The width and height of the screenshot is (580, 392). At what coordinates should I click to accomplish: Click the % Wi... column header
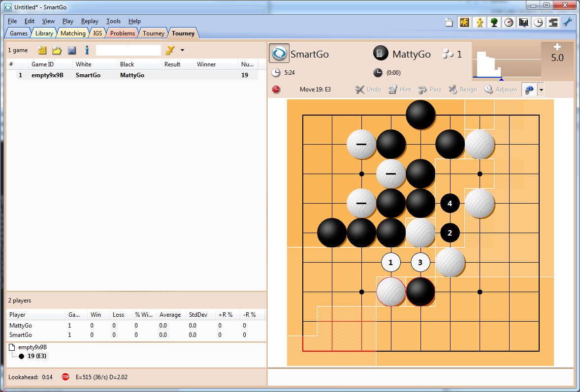pos(143,315)
